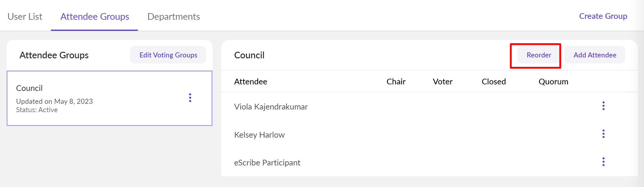
Task: Open options menu for Kelsey Harlow
Action: 603,134
